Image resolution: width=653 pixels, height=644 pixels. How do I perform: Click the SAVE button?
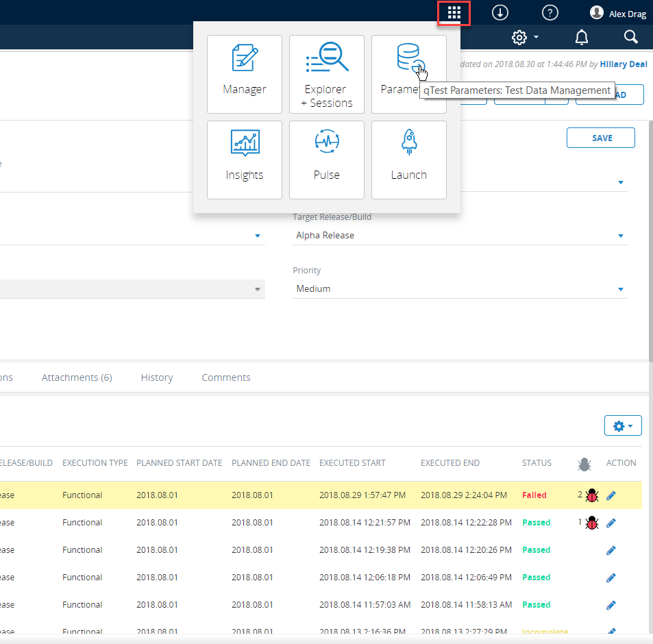click(x=601, y=138)
